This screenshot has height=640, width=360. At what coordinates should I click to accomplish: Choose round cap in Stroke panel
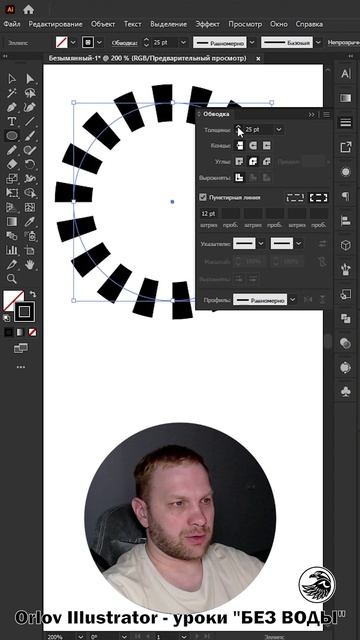pos(253,146)
